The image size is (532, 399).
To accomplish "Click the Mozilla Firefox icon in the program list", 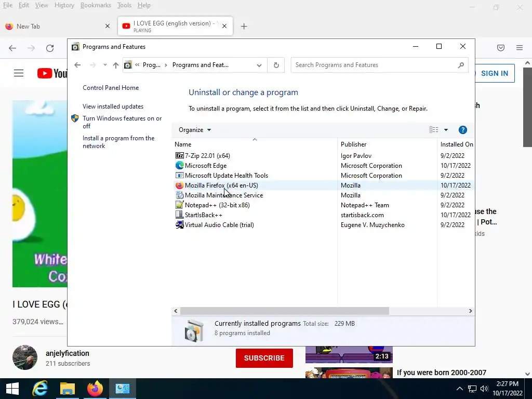I will pyautogui.click(x=179, y=185).
